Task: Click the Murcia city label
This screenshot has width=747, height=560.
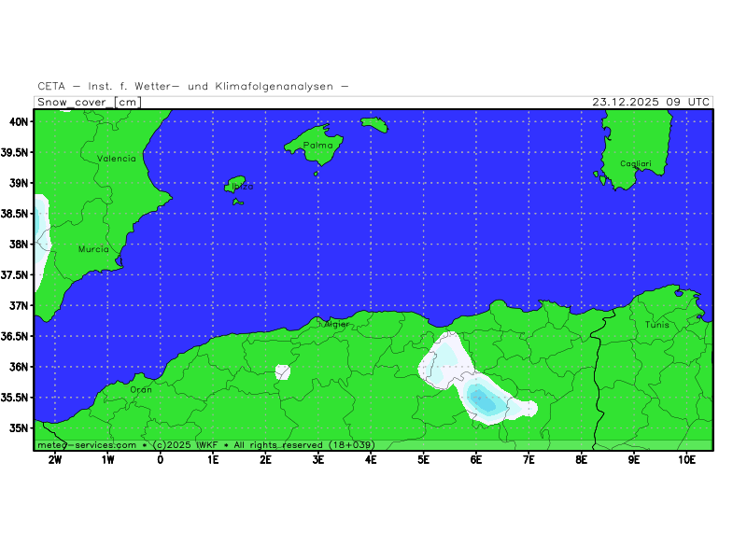Action: tap(93, 249)
